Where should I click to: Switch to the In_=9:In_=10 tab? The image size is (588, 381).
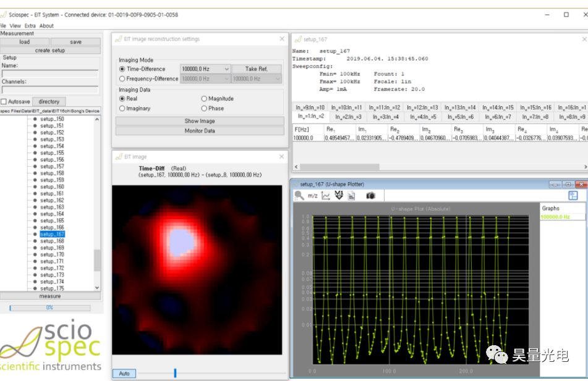click(x=310, y=107)
